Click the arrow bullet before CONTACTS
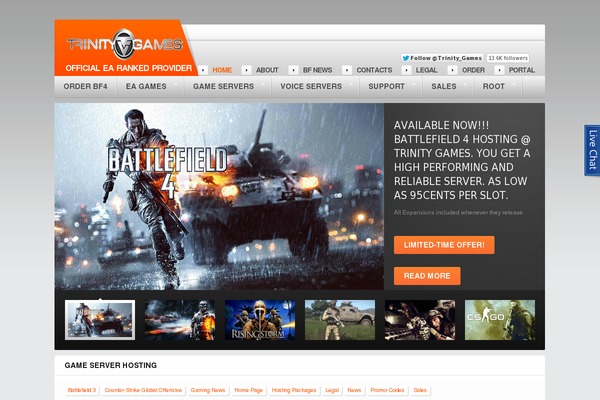Image resolution: width=600 pixels, height=400 pixels. pos(347,70)
